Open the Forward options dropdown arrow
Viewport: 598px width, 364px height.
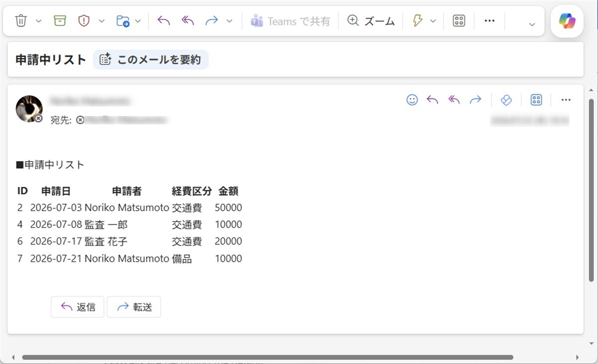229,21
